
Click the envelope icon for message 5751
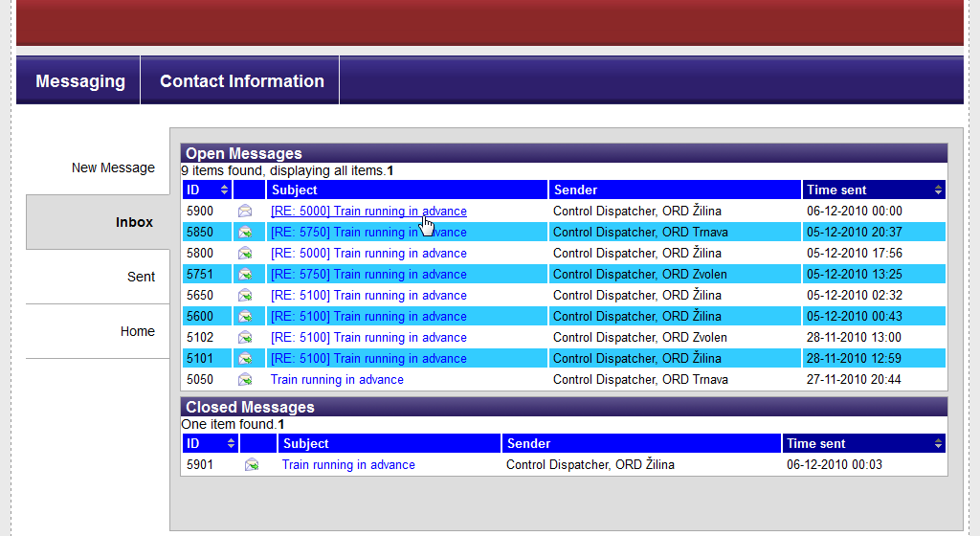pyautogui.click(x=245, y=275)
